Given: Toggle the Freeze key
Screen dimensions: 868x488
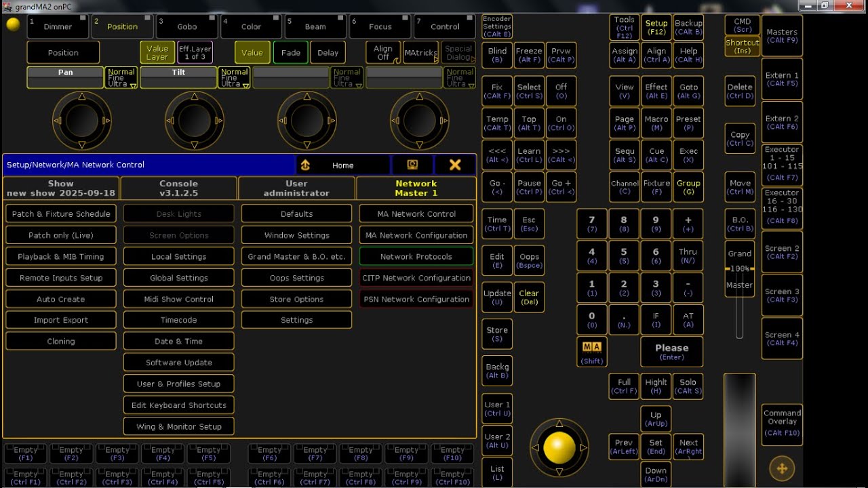Looking at the screenshot, I should pyautogui.click(x=529, y=55).
